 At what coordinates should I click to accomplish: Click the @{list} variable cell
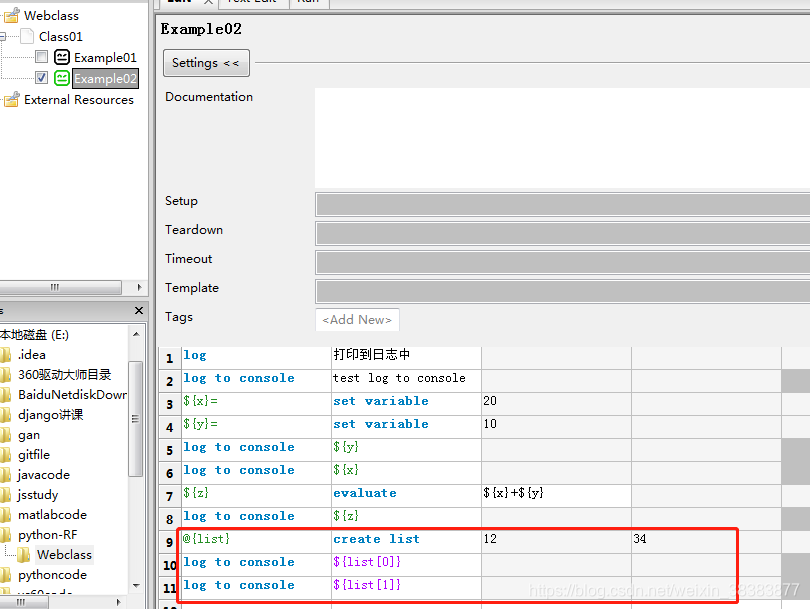256,541
